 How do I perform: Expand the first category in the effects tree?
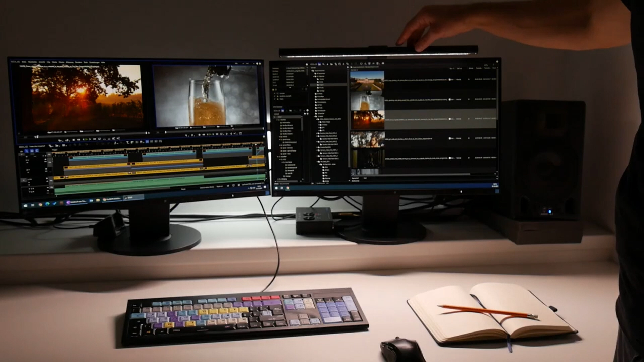point(277,120)
